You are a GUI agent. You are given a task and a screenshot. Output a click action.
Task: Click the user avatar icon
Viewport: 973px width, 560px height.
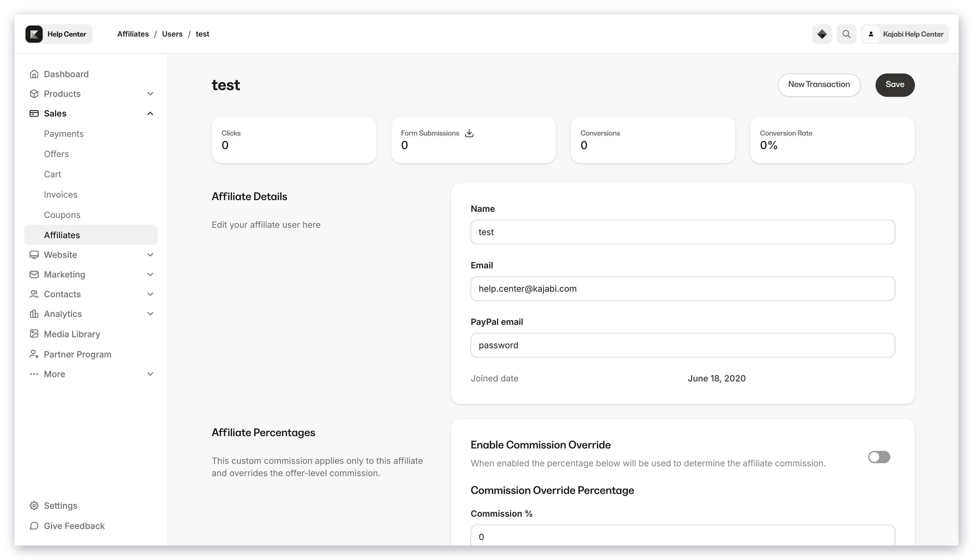coord(871,34)
